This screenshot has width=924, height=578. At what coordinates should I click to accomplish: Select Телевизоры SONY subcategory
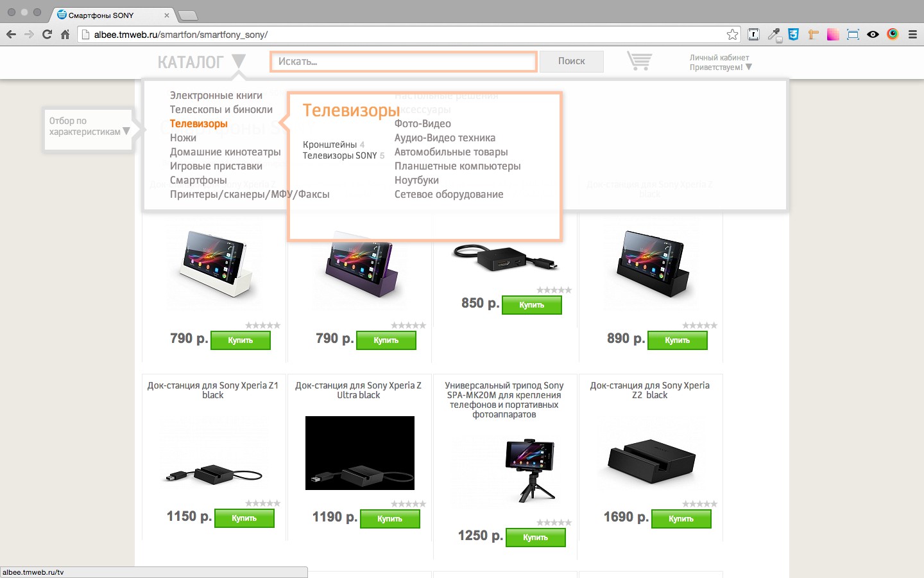point(340,155)
